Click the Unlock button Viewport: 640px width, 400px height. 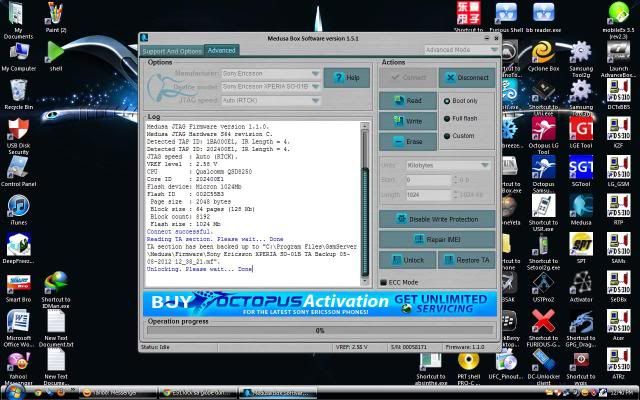pos(407,260)
